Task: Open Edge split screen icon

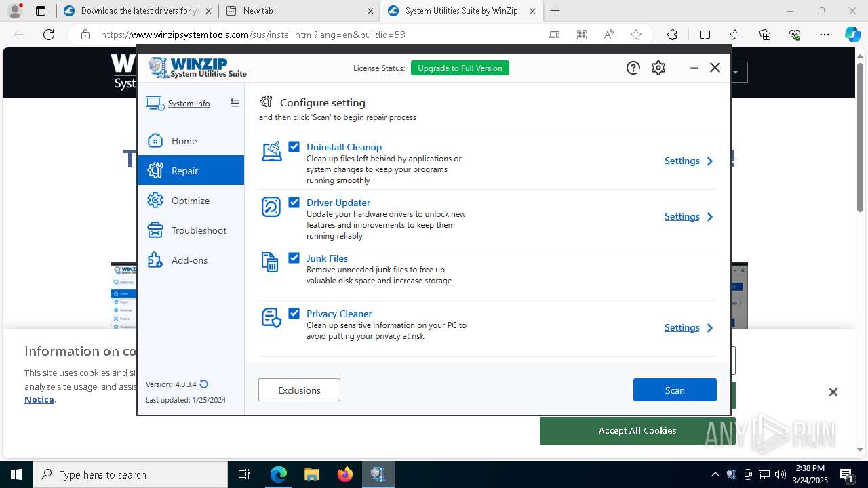Action: pyautogui.click(x=705, y=35)
